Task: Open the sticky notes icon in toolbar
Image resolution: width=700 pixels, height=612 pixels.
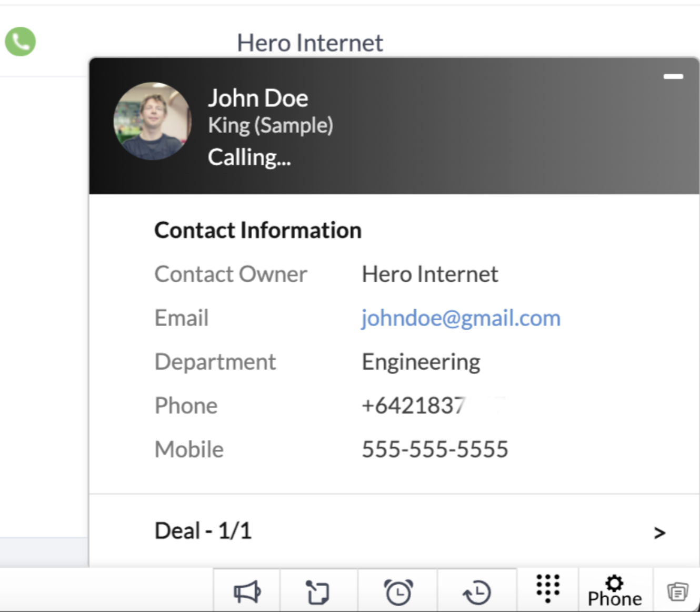Action: [318, 593]
